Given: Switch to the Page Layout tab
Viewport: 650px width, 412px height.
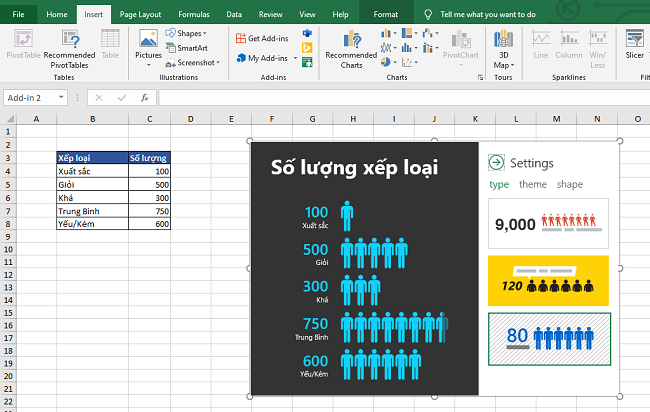Looking at the screenshot, I should tap(138, 15).
